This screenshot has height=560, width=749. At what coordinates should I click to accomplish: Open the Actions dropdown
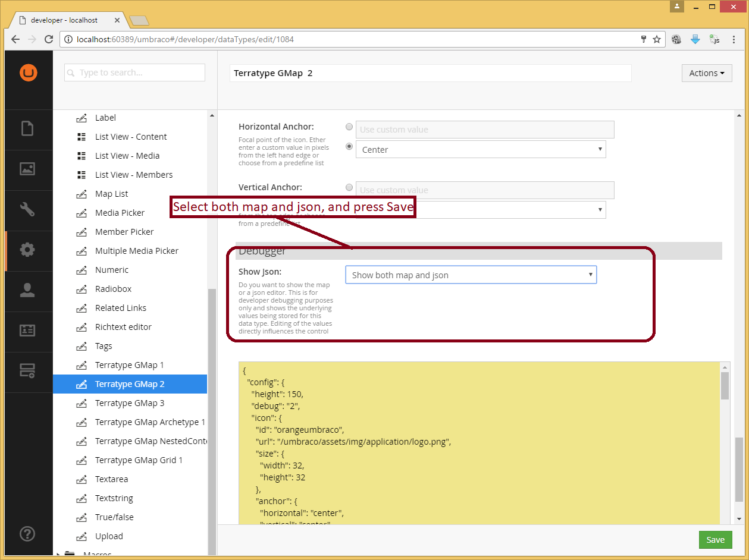[707, 73]
